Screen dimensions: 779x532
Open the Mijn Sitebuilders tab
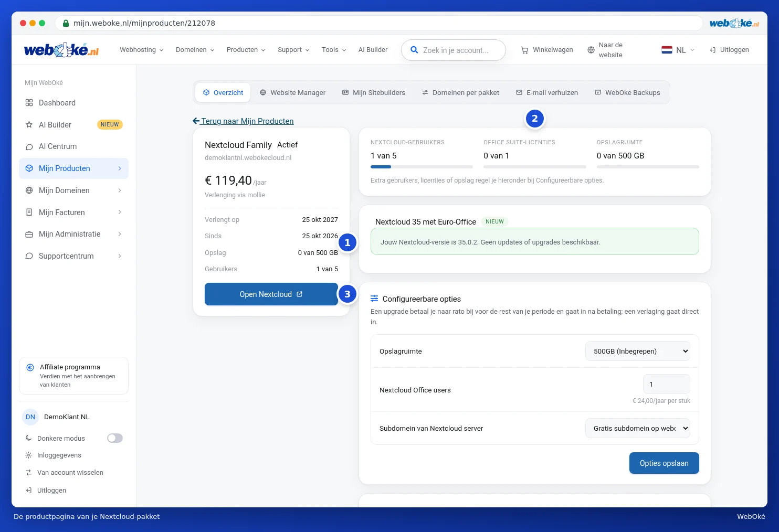[374, 92]
